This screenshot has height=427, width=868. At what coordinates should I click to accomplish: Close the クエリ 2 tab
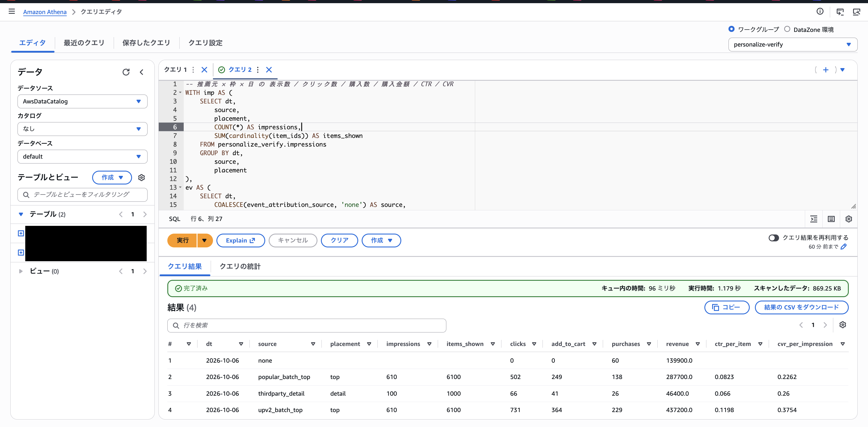point(269,70)
